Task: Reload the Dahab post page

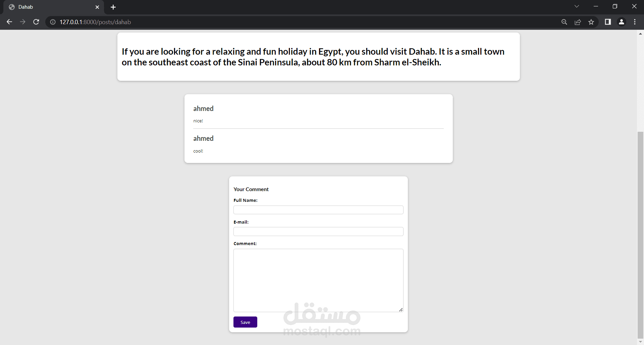Action: (x=36, y=22)
